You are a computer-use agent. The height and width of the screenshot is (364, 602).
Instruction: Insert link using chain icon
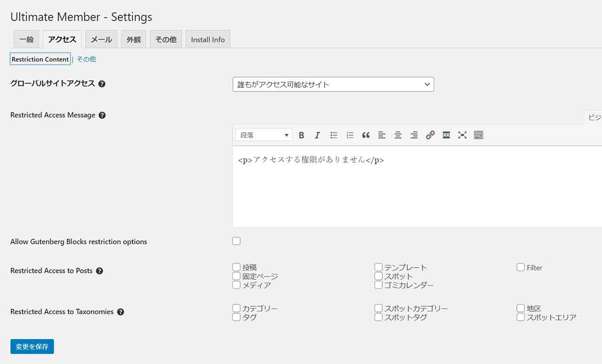point(430,135)
